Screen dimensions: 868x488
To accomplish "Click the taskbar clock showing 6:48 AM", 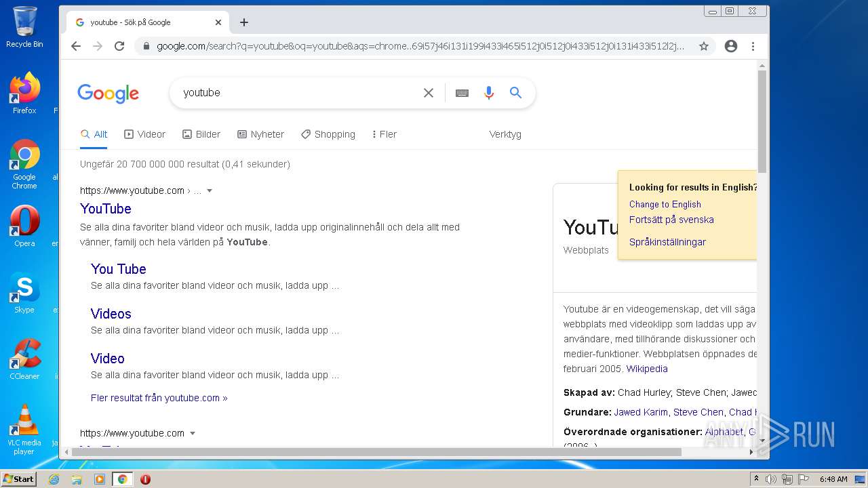I will (x=833, y=479).
